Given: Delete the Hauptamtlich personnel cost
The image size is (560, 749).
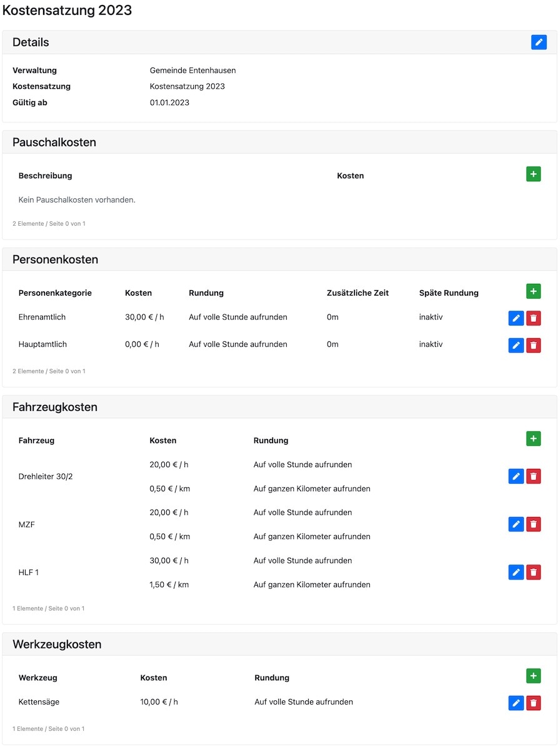Looking at the screenshot, I should (533, 345).
